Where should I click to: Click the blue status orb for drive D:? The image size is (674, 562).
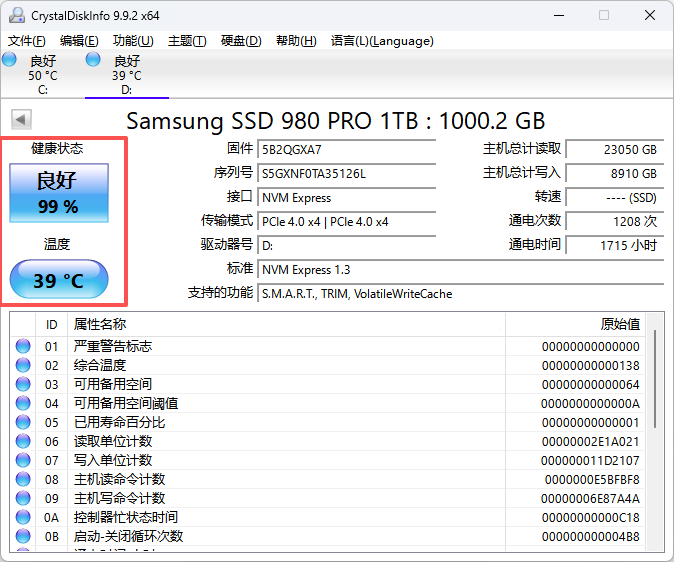point(93,59)
